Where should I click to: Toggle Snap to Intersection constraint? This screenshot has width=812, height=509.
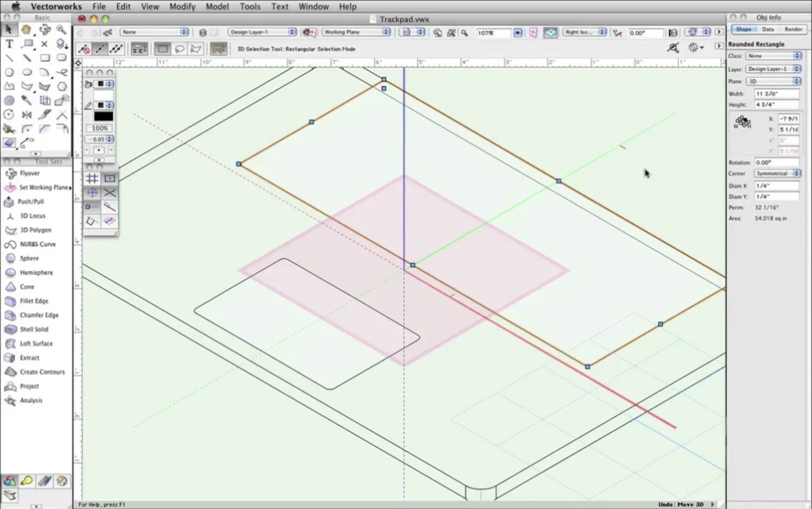coord(110,192)
